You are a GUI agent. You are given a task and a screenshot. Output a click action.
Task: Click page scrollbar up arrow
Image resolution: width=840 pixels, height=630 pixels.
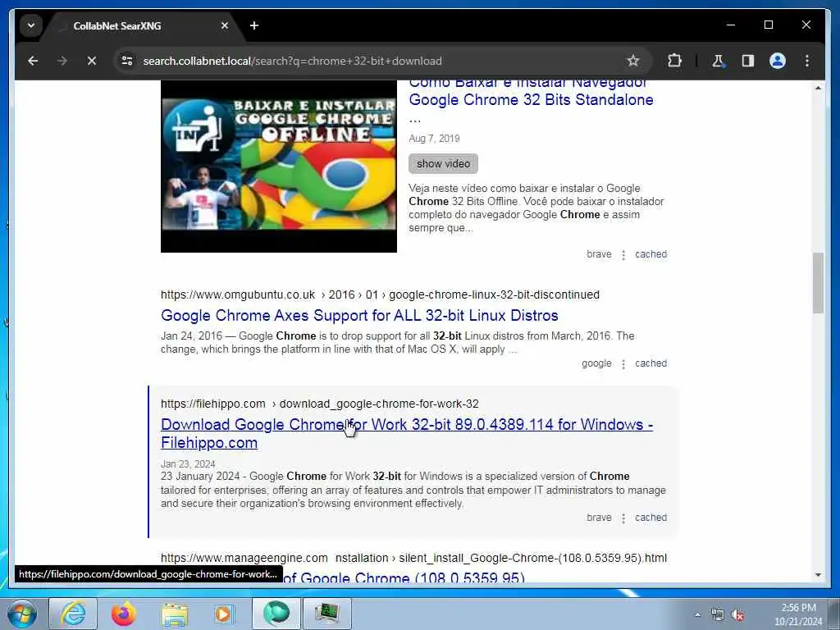point(818,88)
